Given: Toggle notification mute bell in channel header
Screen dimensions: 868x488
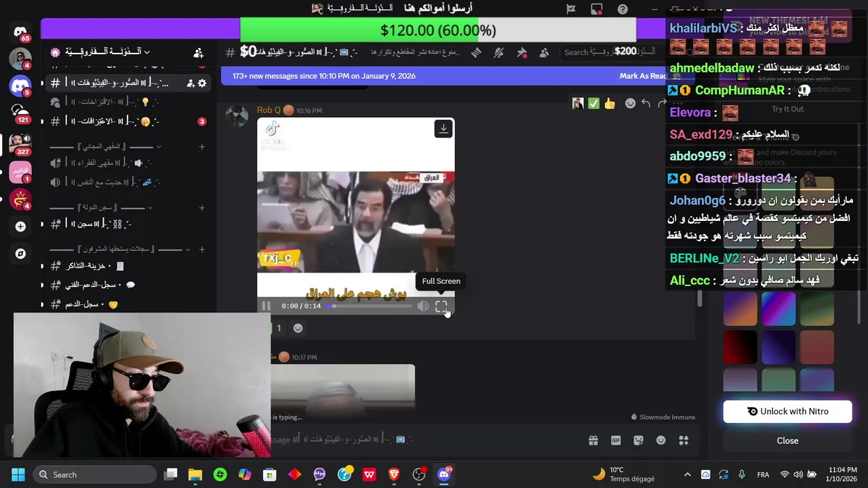Looking at the screenshot, I should [499, 52].
